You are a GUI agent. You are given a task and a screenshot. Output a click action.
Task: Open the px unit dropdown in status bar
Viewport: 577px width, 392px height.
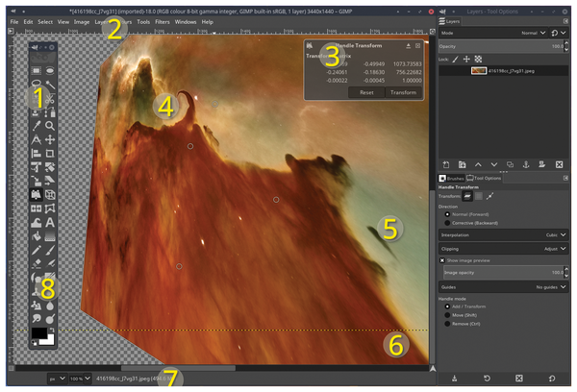click(58, 379)
